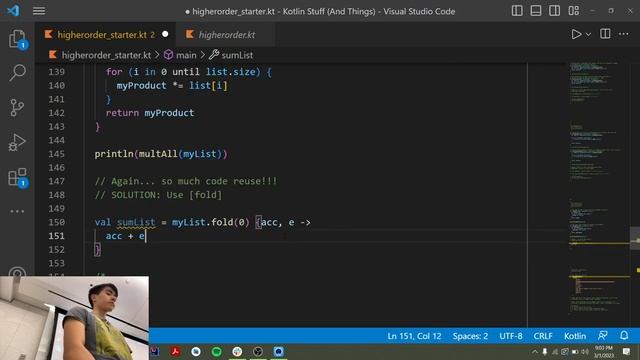Click the volume icon in system tray
This screenshot has height=360, width=640.
pyautogui.click(x=585, y=351)
